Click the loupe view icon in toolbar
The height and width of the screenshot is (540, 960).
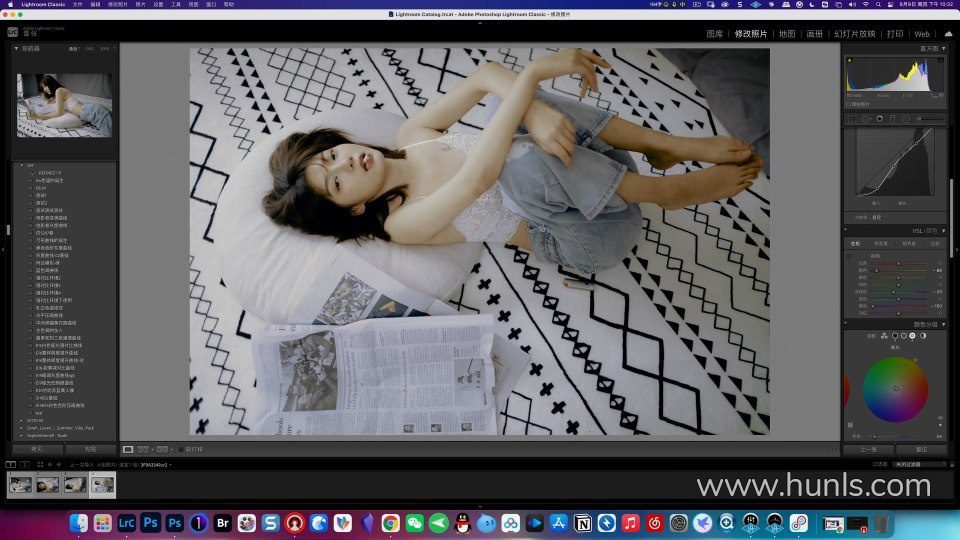pyautogui.click(x=128, y=449)
